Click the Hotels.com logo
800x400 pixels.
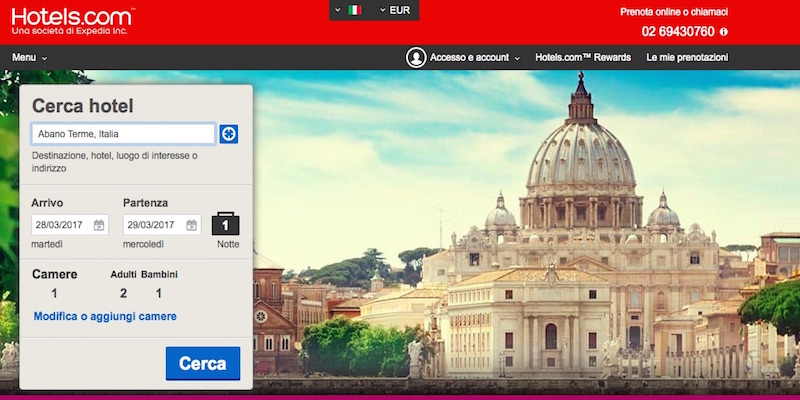click(x=72, y=21)
